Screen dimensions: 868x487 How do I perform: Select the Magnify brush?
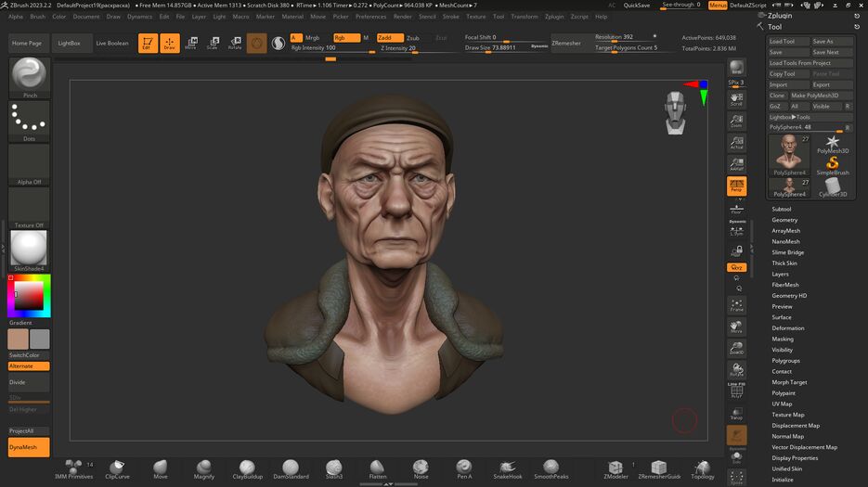tap(203, 469)
